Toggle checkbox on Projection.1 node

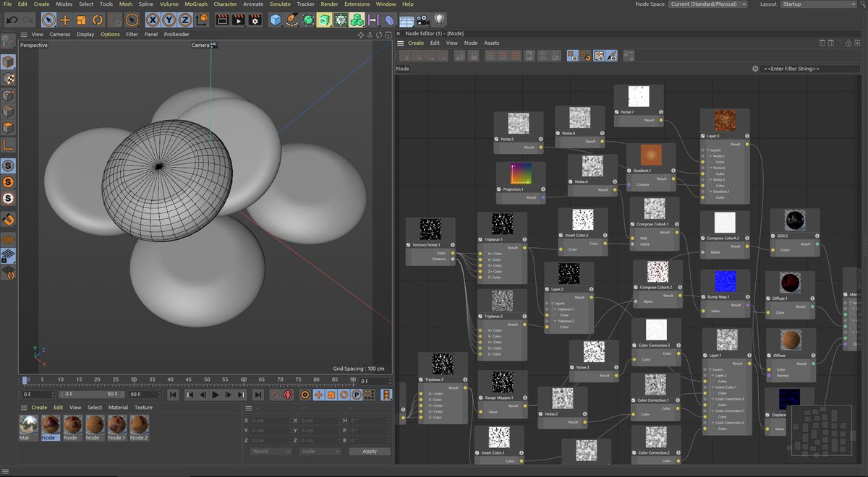pyautogui.click(x=499, y=189)
